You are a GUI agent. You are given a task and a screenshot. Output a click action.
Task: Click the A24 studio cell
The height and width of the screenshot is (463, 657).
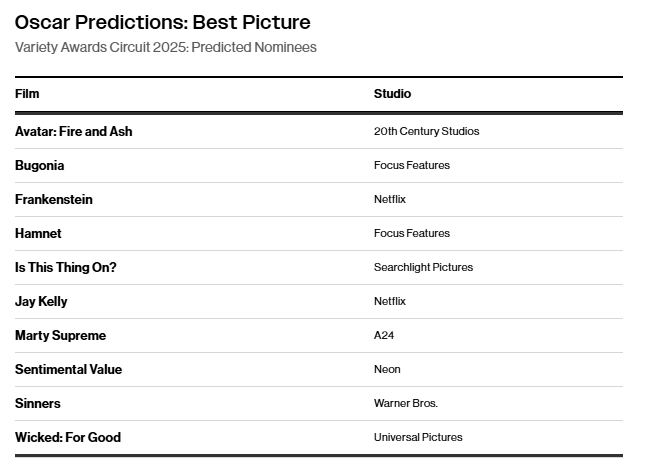click(x=384, y=336)
